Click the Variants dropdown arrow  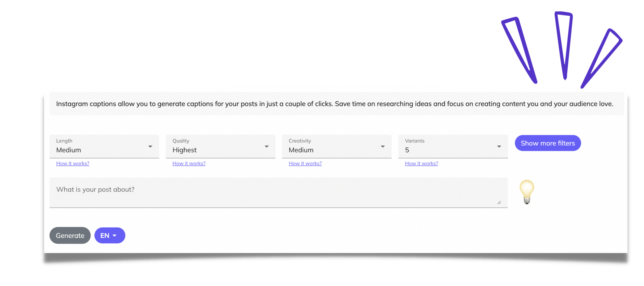(499, 147)
